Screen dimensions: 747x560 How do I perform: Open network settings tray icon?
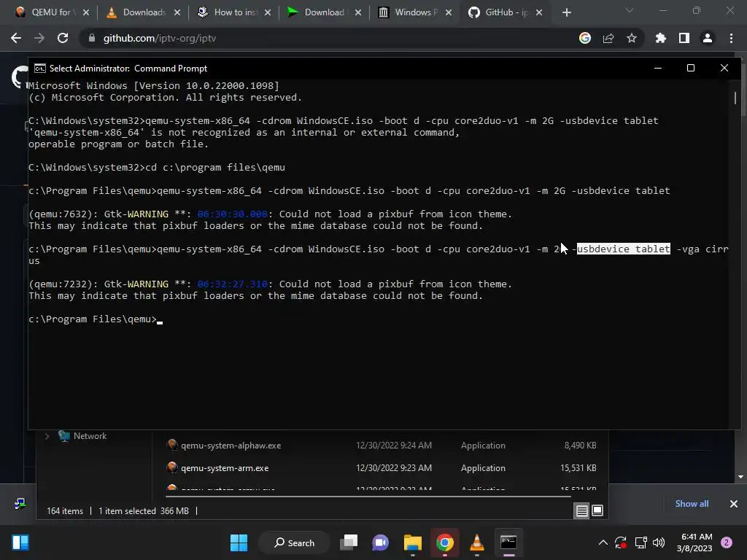point(640,542)
